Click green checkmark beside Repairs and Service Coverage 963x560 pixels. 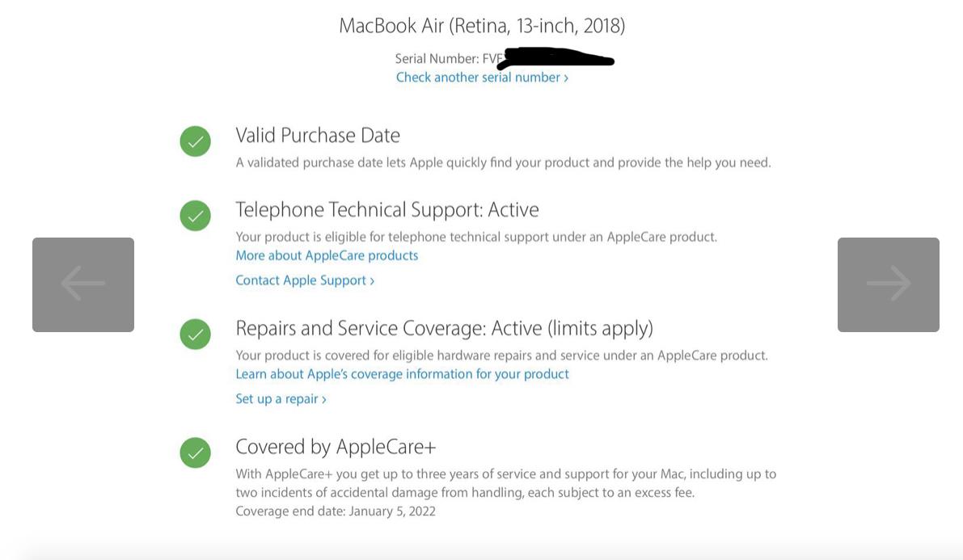196,334
